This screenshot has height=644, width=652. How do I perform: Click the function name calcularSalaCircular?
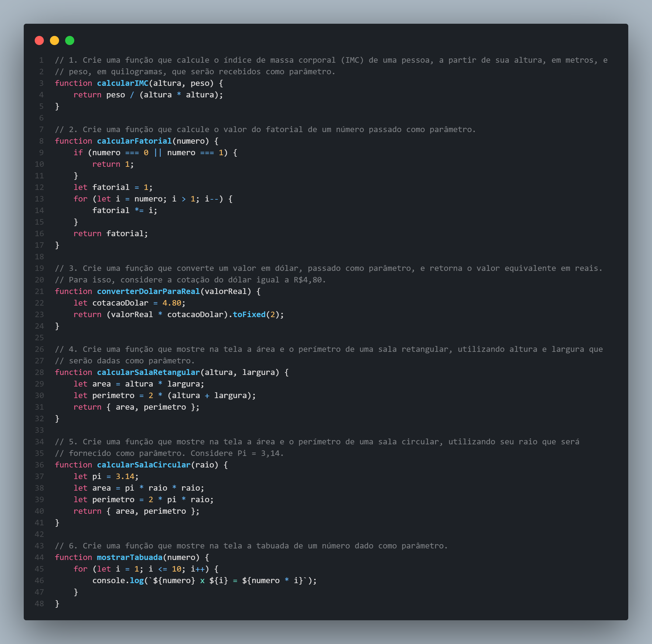[144, 465]
